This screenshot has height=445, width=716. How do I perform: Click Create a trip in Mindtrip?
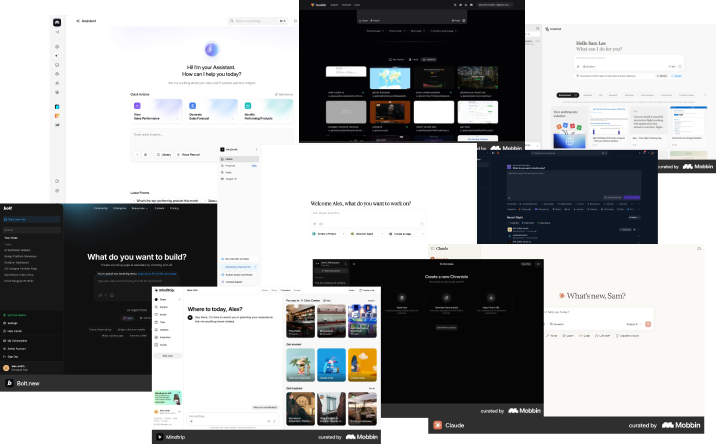367,290
